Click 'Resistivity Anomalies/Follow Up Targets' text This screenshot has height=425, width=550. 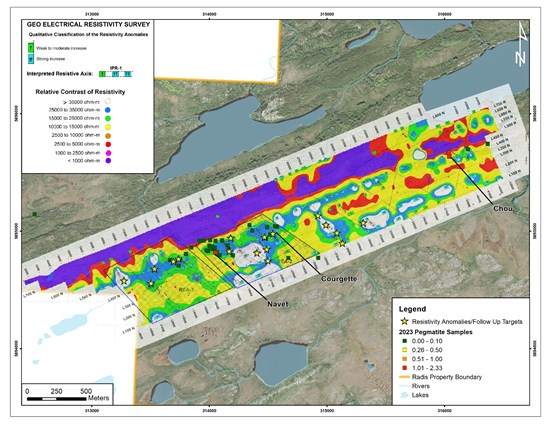click(467, 322)
